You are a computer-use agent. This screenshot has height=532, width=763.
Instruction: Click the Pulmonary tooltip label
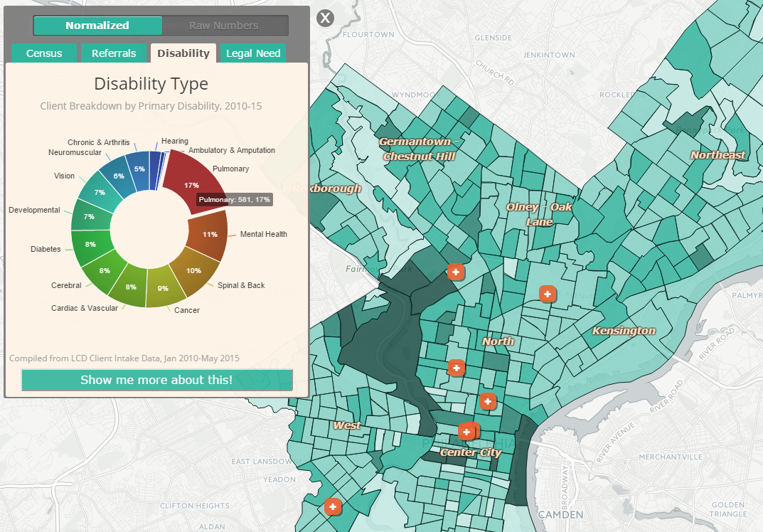tap(233, 200)
